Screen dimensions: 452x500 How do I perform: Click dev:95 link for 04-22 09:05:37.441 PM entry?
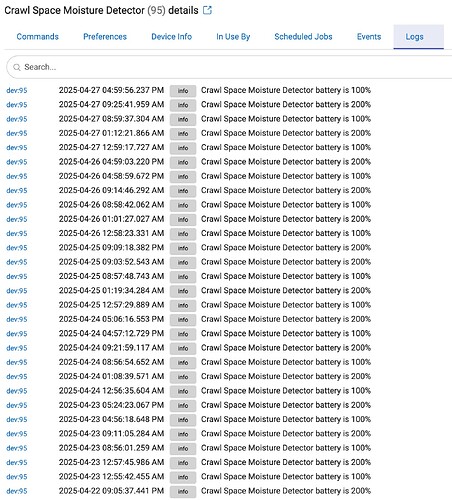click(17, 491)
